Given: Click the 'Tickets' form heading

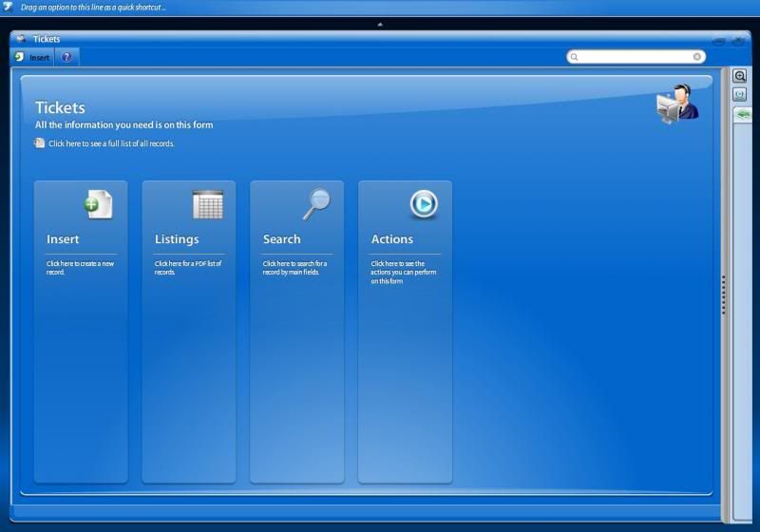Looking at the screenshot, I should pyautogui.click(x=60, y=107).
